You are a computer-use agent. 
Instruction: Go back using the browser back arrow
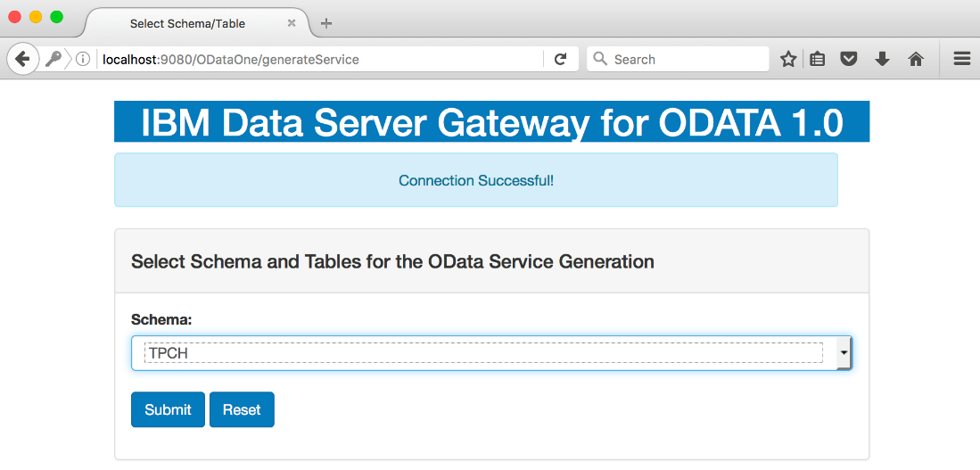(22, 60)
